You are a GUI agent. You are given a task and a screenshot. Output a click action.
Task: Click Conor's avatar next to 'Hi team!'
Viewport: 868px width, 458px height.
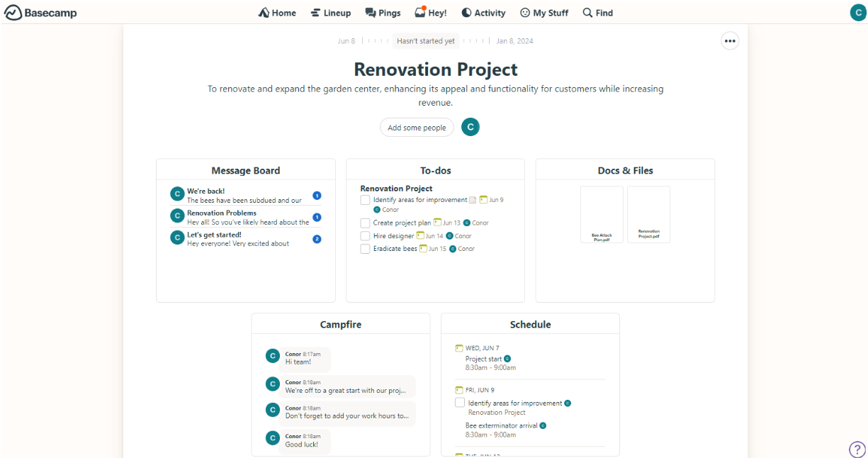click(x=272, y=356)
